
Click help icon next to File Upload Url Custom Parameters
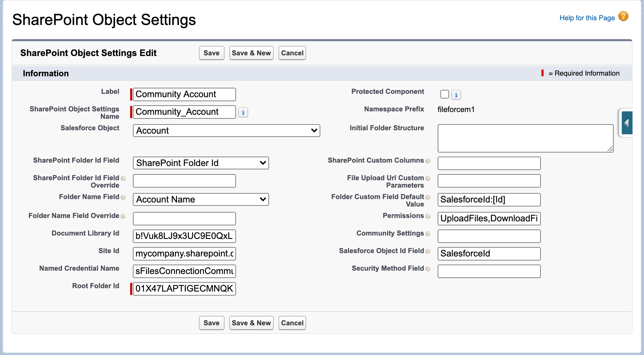tap(428, 178)
